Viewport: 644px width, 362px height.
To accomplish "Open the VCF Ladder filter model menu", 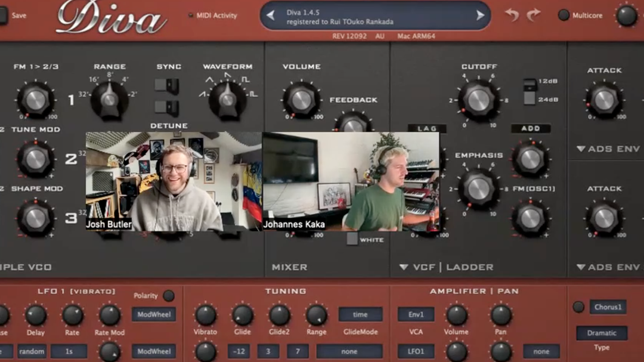I will (447, 267).
